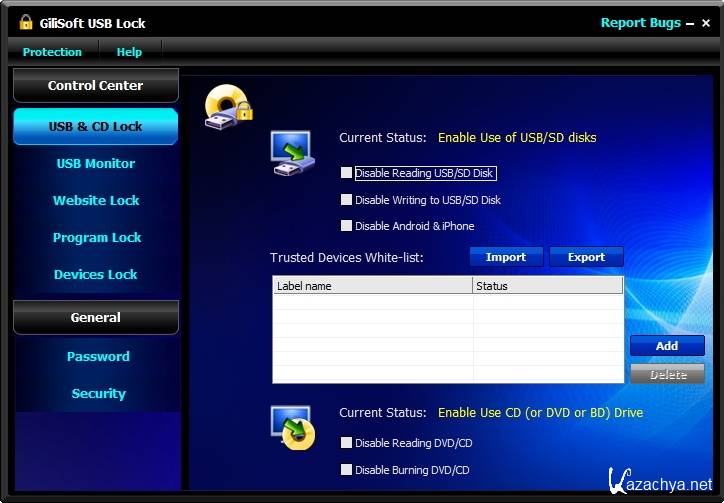Screen dimensions: 724x503
Task: Tick the Disable Reading DVD/CD checkbox
Action: 347,443
